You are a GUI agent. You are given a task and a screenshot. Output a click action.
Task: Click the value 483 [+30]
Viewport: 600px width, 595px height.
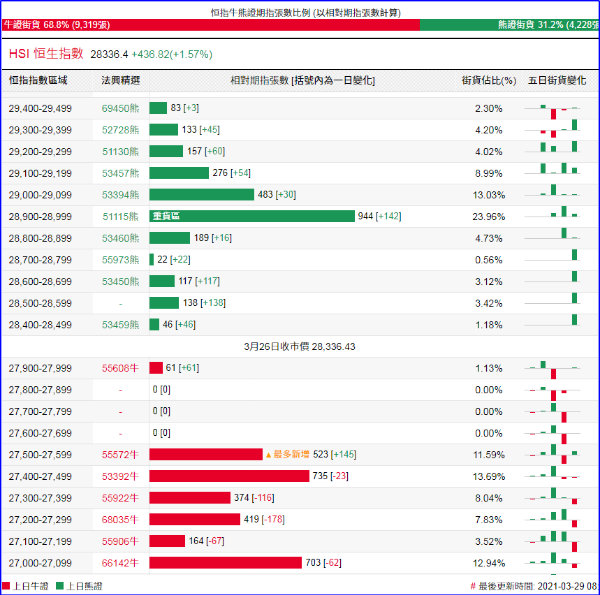click(277, 194)
